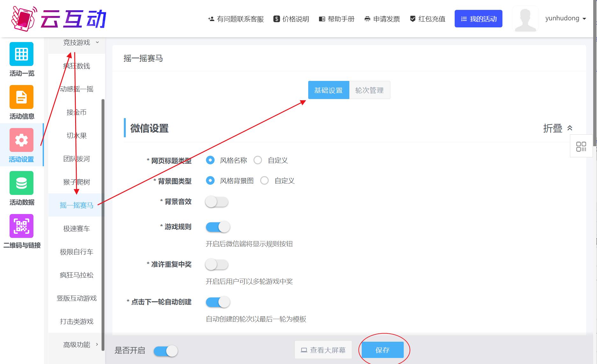Open the 申请发票 link
Viewport: 597px width, 364px height.
point(382,19)
